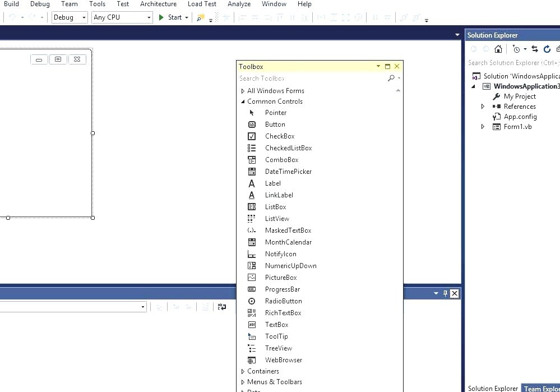Viewport: 560px width, 392px height.
Task: Expand the Containers group
Action: (x=243, y=372)
